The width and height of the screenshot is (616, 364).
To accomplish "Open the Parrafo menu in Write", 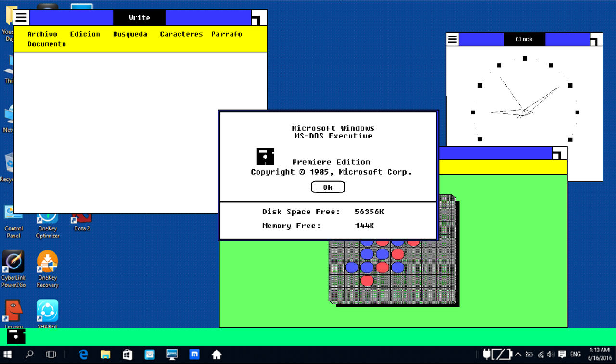I will (227, 34).
